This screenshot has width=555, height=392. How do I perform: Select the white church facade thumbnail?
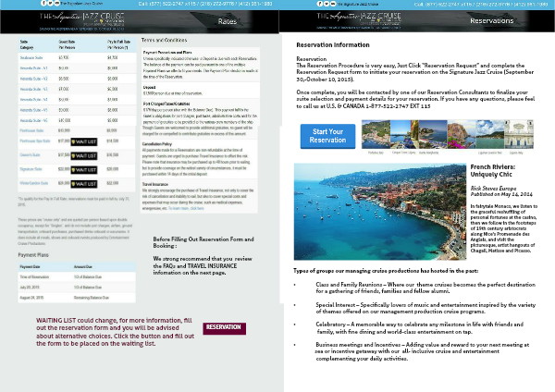pyautogui.click(x=519, y=134)
